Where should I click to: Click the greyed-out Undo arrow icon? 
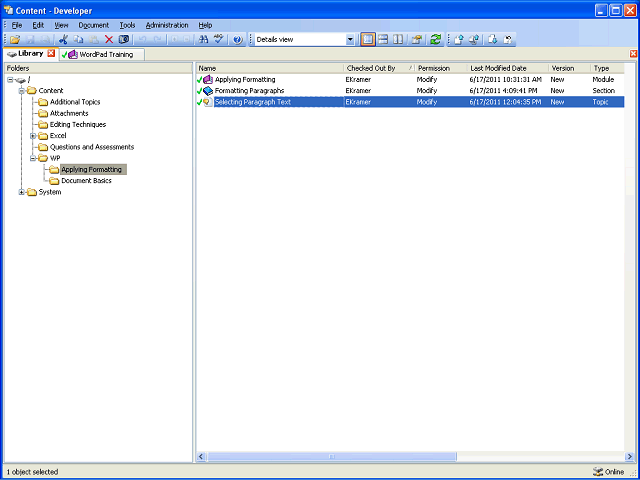(142, 40)
